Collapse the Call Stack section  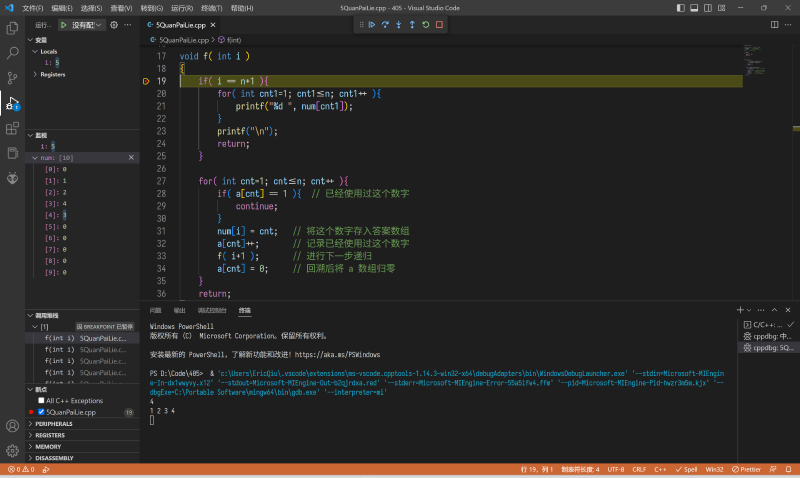(x=31, y=315)
